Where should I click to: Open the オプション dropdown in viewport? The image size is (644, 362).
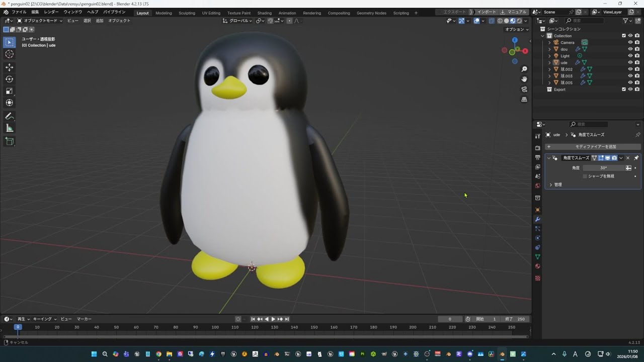517,29
